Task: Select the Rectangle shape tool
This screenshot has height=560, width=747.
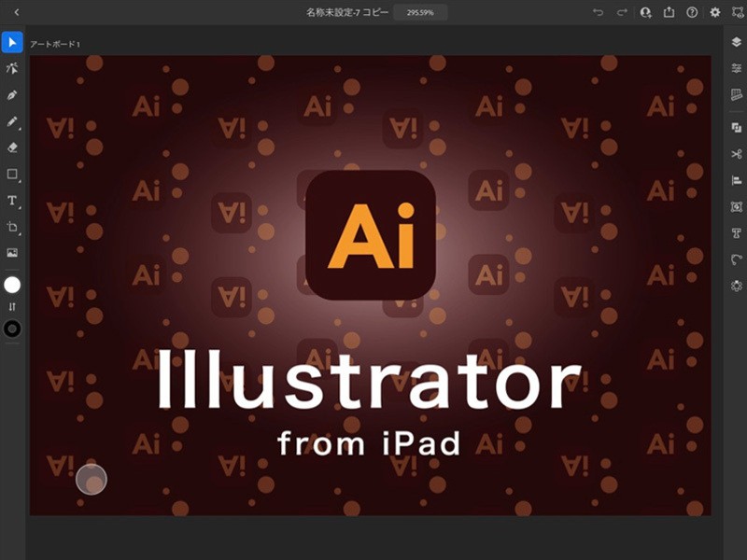Action: coord(12,174)
